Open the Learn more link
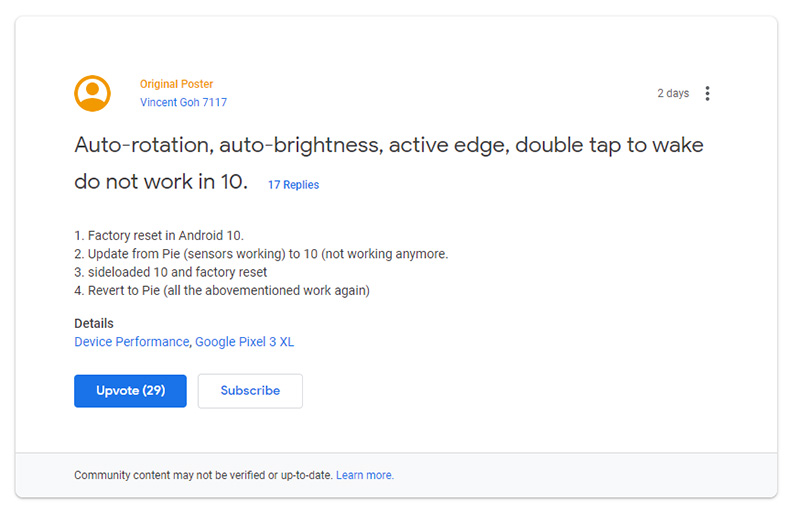 [x=365, y=475]
